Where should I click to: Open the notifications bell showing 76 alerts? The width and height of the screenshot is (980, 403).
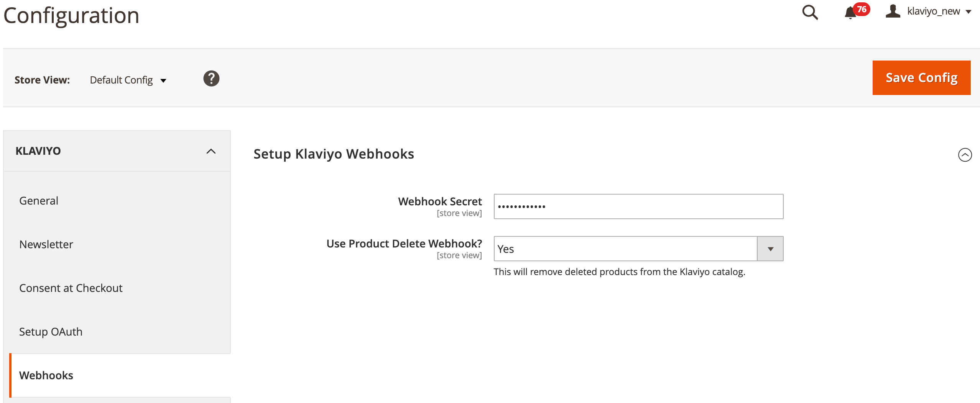pyautogui.click(x=850, y=13)
